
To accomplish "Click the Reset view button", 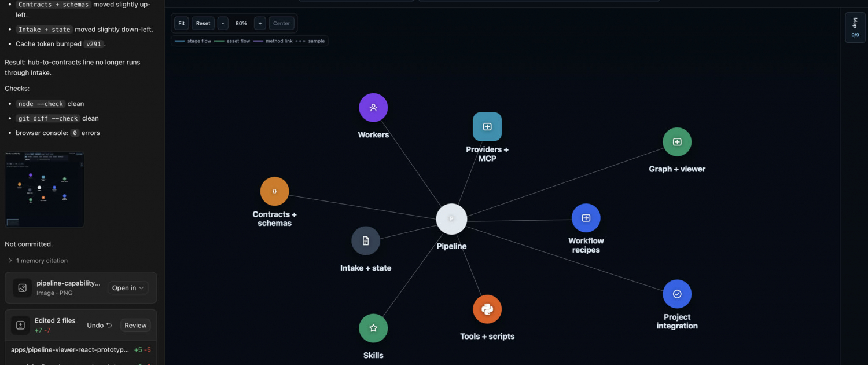I will coord(203,24).
